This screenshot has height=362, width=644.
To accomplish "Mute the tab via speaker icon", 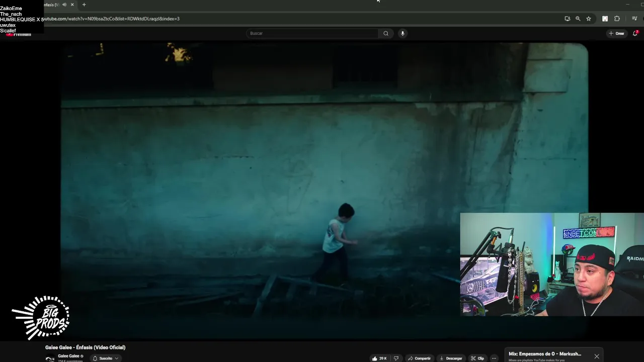I will (64, 5).
